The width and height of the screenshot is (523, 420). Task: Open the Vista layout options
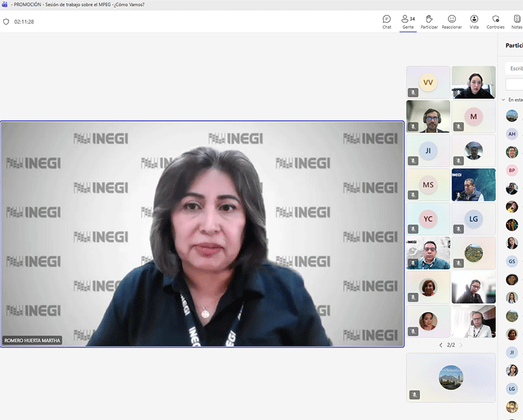(474, 22)
